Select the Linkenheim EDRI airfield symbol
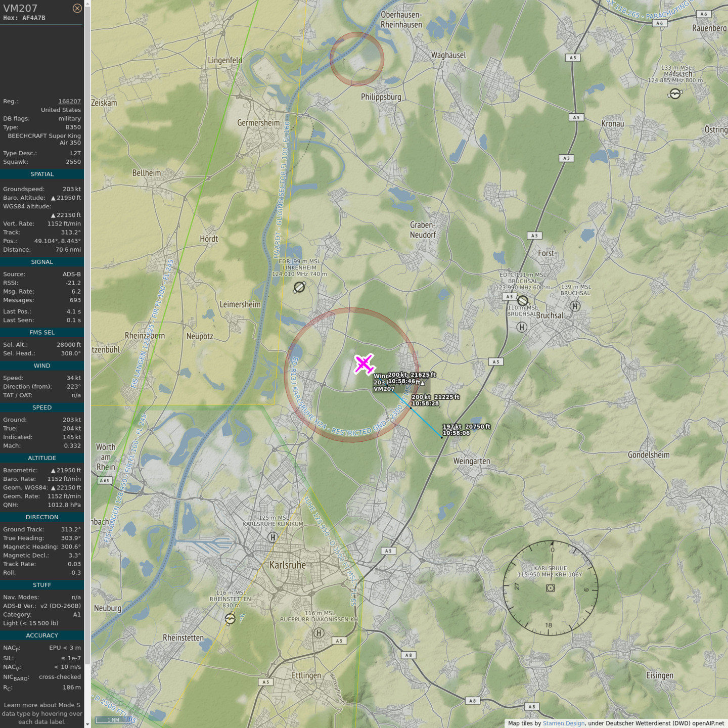Image resolution: width=728 pixels, height=728 pixels. click(299, 287)
